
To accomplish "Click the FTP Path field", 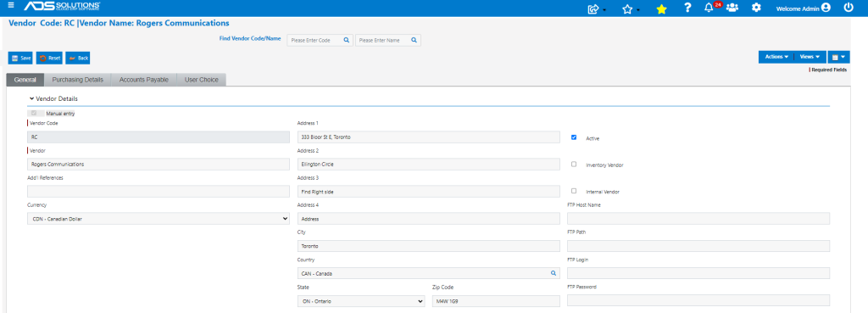I will [698, 246].
